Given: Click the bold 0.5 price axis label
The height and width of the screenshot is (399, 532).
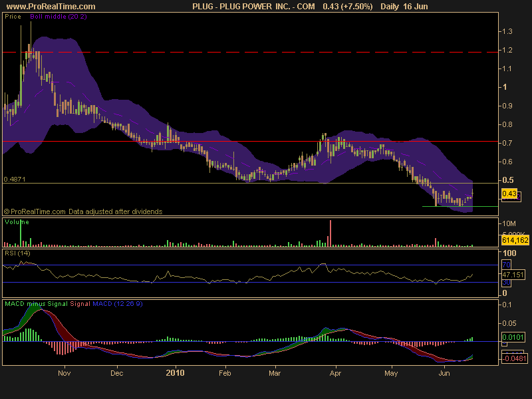Looking at the screenshot, I should click(x=508, y=180).
